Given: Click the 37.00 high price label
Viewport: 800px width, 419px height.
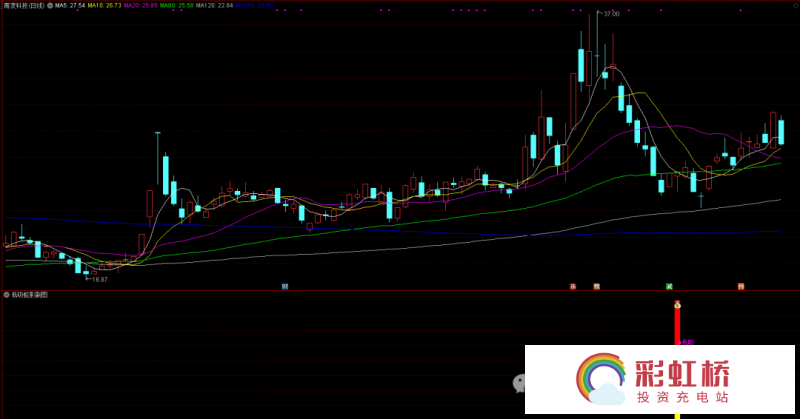Looking at the screenshot, I should pyautogui.click(x=609, y=14).
